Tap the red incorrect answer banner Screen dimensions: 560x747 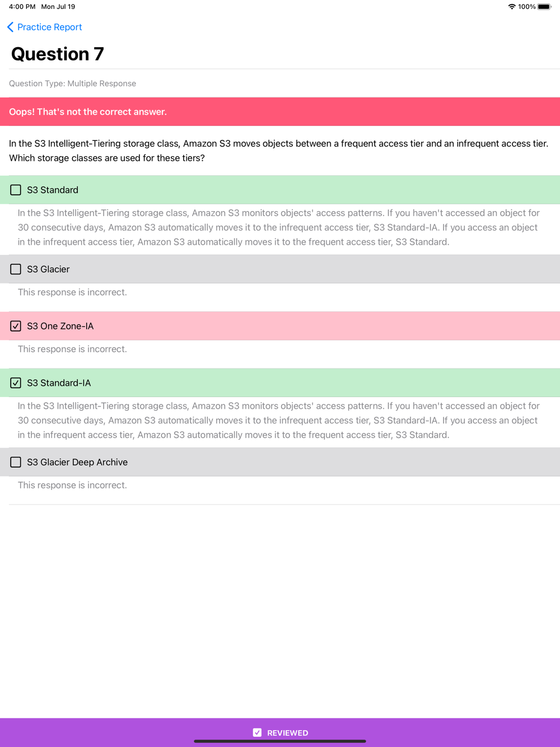[x=280, y=111]
